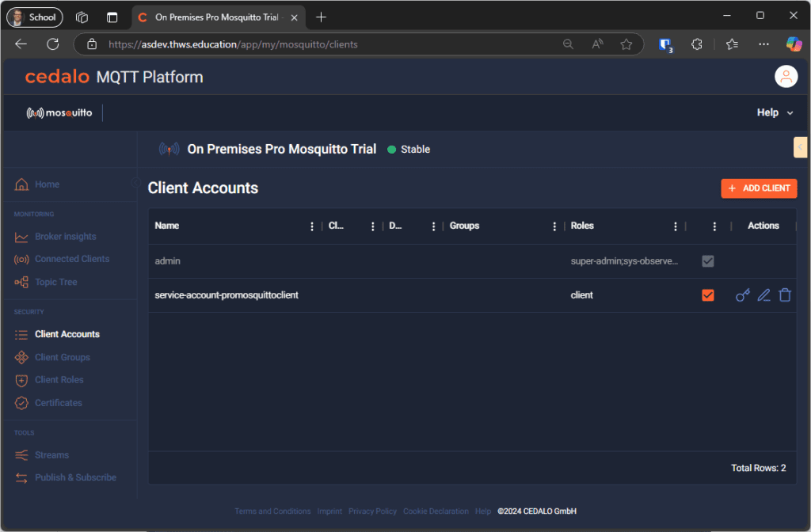This screenshot has height=532, width=811.
Task: Open Broker Insights in the sidebar
Action: pyautogui.click(x=66, y=236)
